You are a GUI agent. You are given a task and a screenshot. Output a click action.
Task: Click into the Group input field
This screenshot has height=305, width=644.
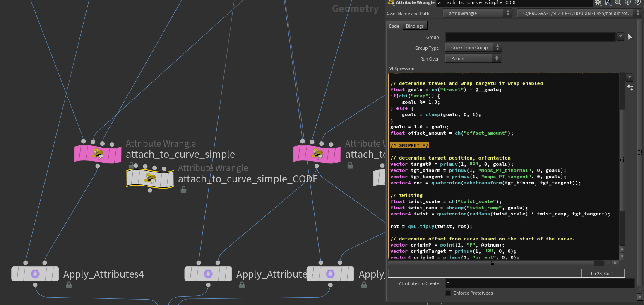coord(530,37)
